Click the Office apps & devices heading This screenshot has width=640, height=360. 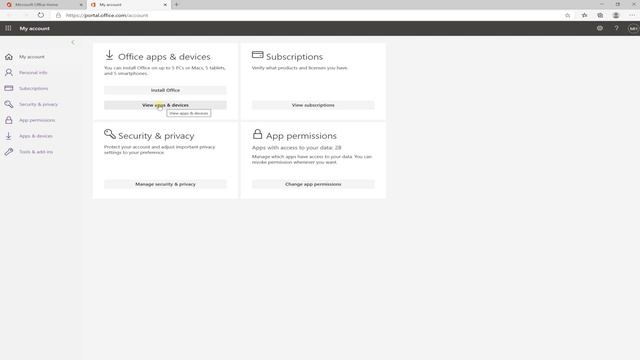pyautogui.click(x=164, y=57)
